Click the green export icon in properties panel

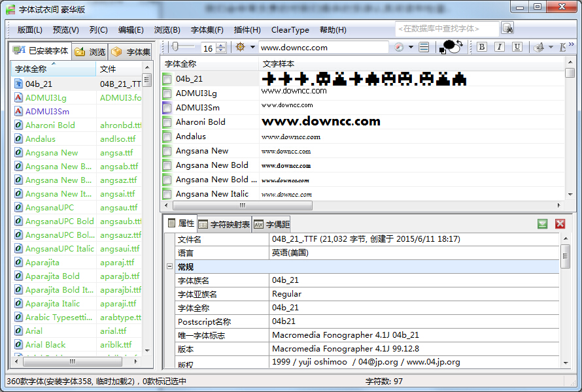click(x=541, y=223)
